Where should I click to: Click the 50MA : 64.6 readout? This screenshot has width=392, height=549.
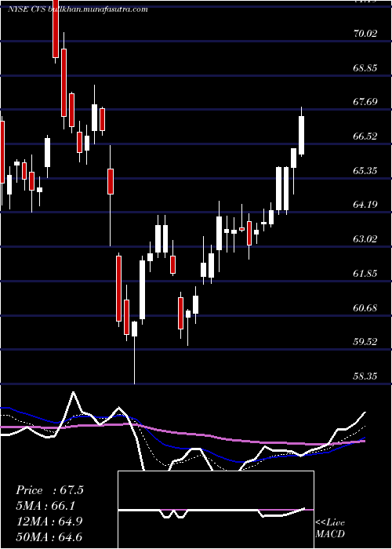point(49,536)
